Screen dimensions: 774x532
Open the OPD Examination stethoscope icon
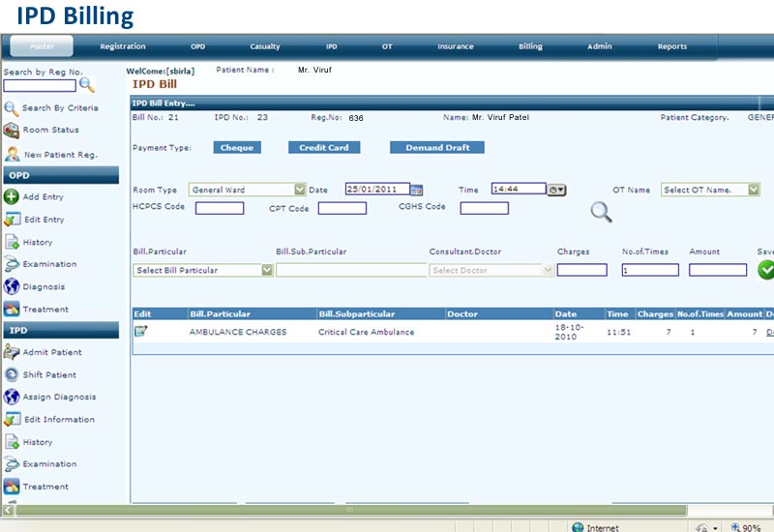[12, 264]
